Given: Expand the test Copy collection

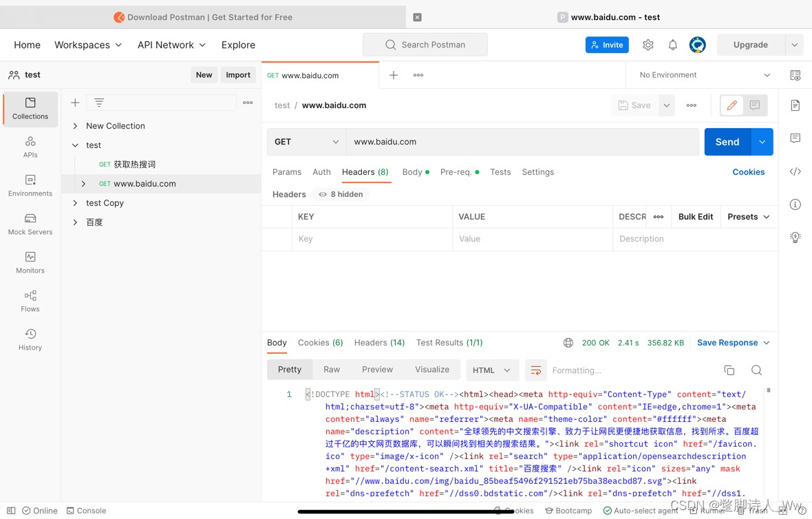Looking at the screenshot, I should coord(75,203).
